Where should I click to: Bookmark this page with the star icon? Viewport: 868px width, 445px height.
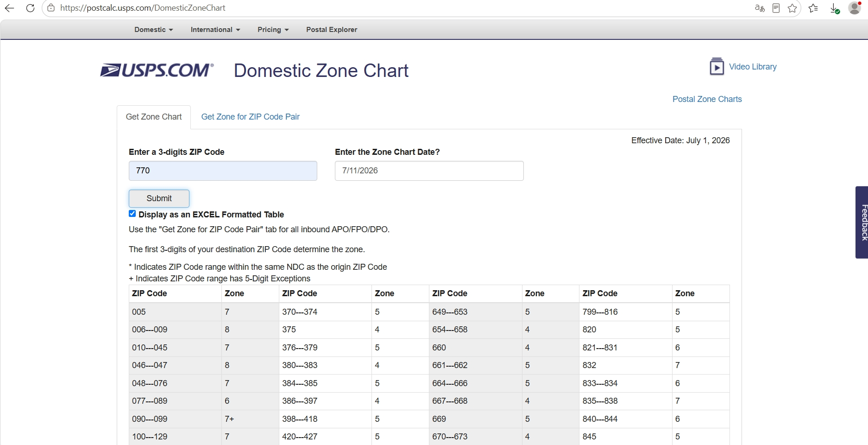click(x=793, y=8)
